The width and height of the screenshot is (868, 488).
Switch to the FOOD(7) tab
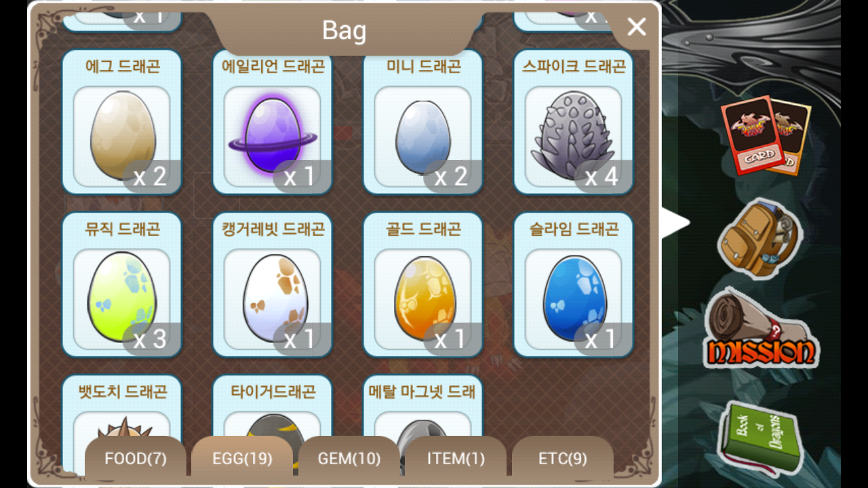click(136, 459)
